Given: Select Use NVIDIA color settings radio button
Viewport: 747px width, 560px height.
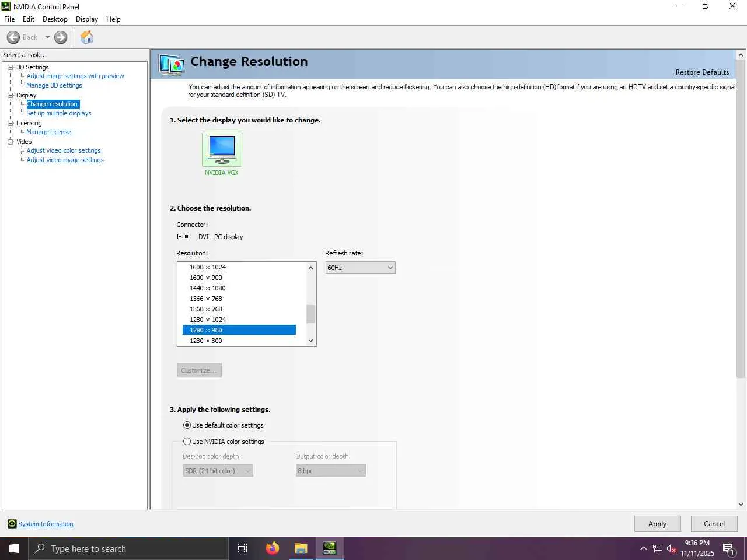Looking at the screenshot, I should pos(187,442).
